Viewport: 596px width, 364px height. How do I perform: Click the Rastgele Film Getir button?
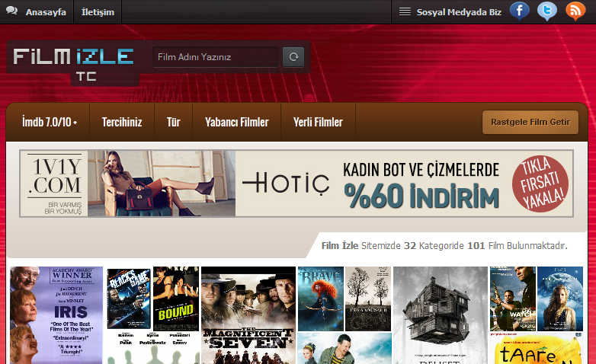(530, 122)
